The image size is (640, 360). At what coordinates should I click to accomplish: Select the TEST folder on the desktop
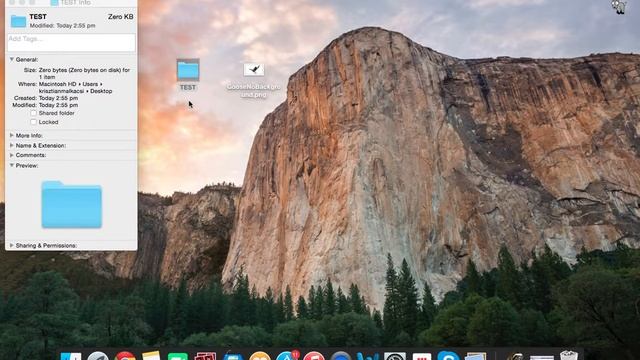[188, 69]
